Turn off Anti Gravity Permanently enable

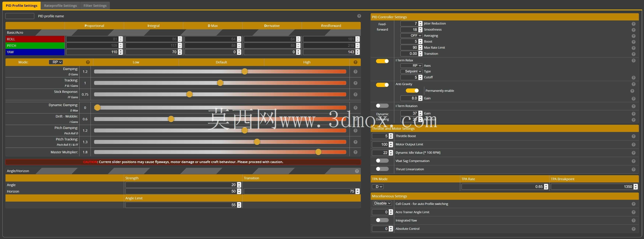point(412,91)
